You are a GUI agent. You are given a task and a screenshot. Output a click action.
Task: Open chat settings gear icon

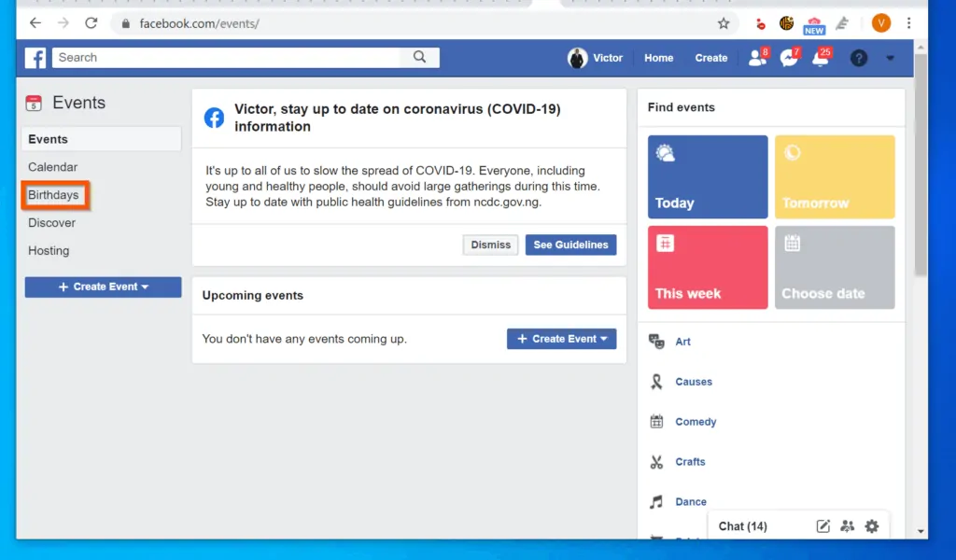point(872,525)
